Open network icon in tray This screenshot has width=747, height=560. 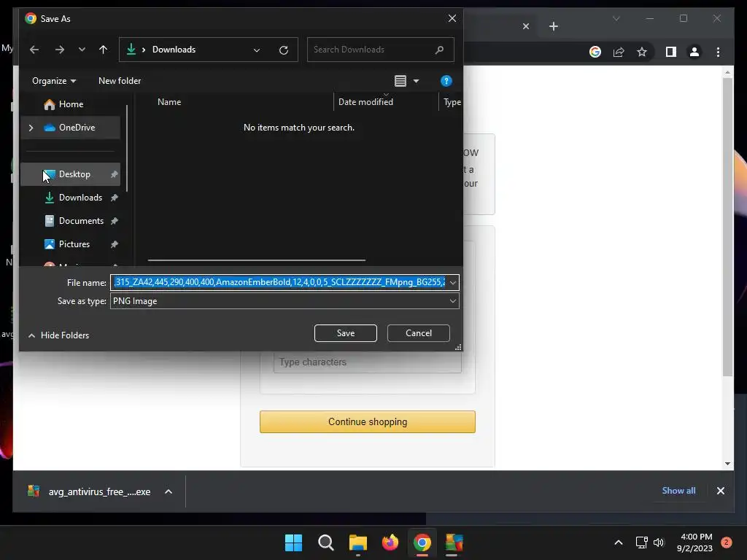pyautogui.click(x=641, y=542)
